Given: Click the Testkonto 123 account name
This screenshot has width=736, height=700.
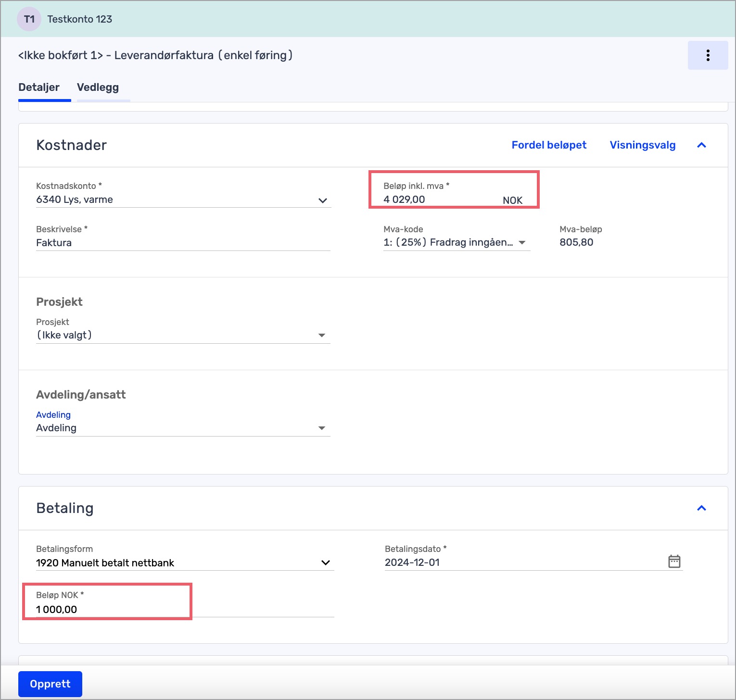Looking at the screenshot, I should 80,19.
